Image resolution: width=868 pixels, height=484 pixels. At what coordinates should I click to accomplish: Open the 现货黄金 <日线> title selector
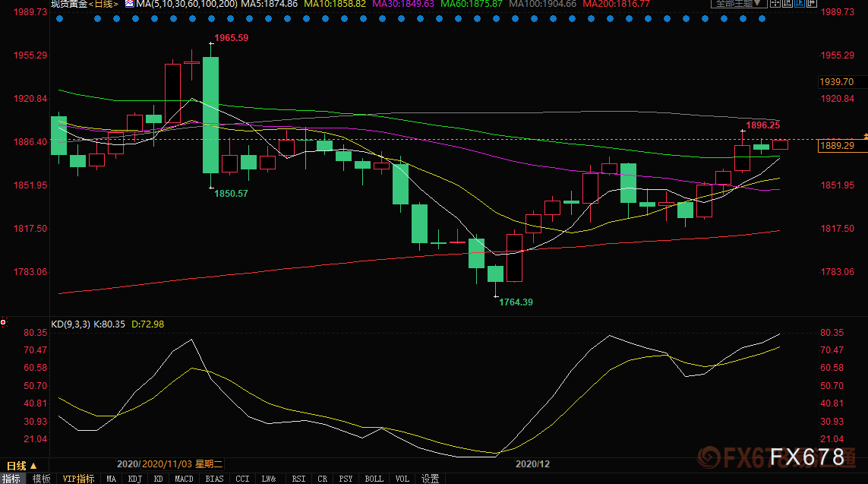click(x=85, y=4)
